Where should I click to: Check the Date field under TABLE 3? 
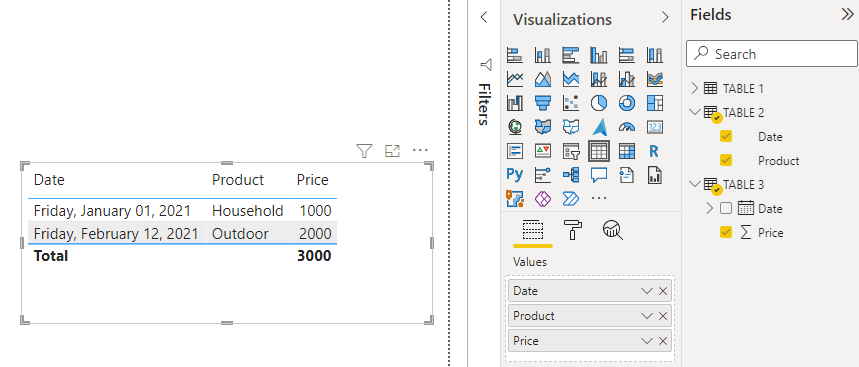tap(726, 209)
